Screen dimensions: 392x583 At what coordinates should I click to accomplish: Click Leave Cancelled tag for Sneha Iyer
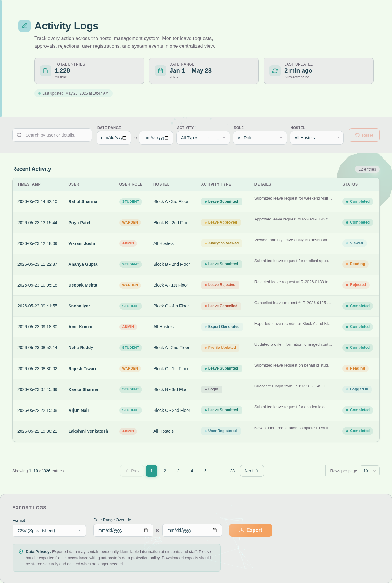(221, 306)
